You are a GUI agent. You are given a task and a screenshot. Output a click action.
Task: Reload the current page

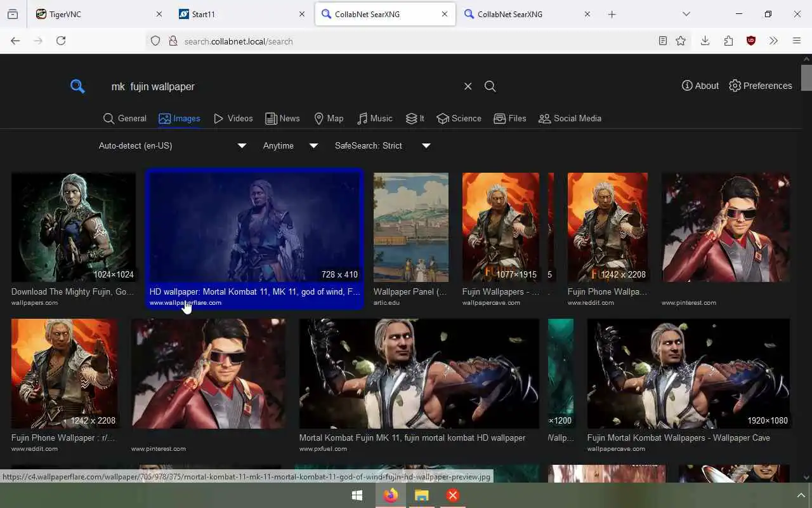tap(61, 41)
